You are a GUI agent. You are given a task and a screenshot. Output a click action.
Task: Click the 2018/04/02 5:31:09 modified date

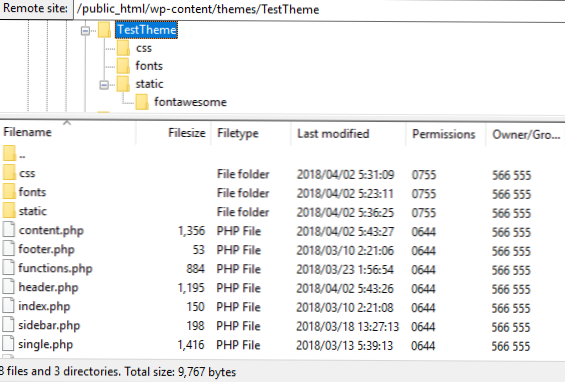click(346, 174)
